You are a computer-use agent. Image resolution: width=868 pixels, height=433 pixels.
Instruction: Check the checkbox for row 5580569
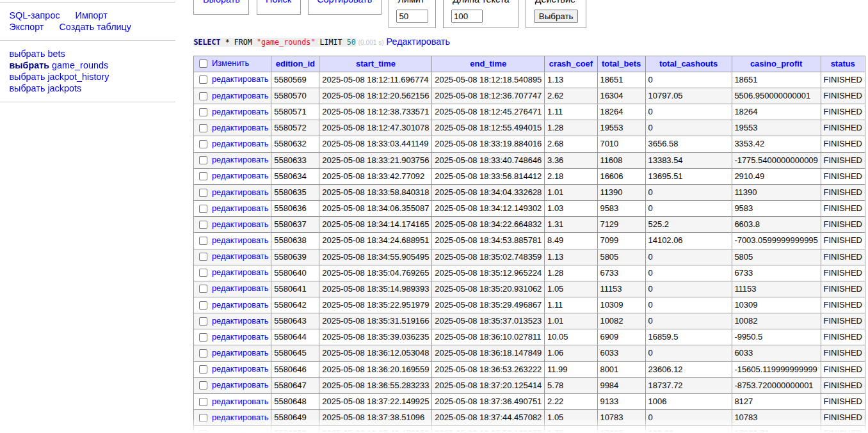pos(203,80)
